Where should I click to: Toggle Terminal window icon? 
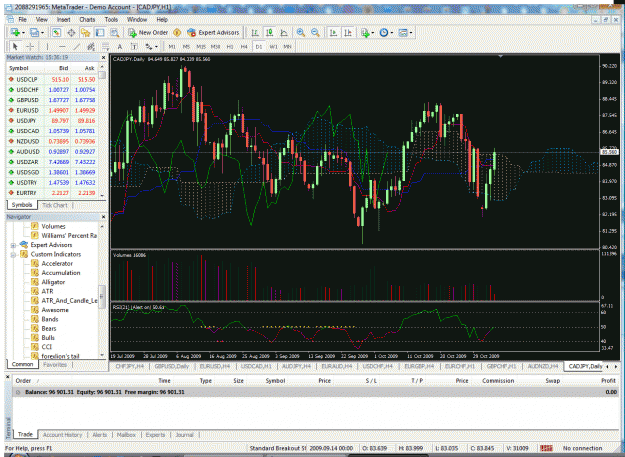coord(100,33)
